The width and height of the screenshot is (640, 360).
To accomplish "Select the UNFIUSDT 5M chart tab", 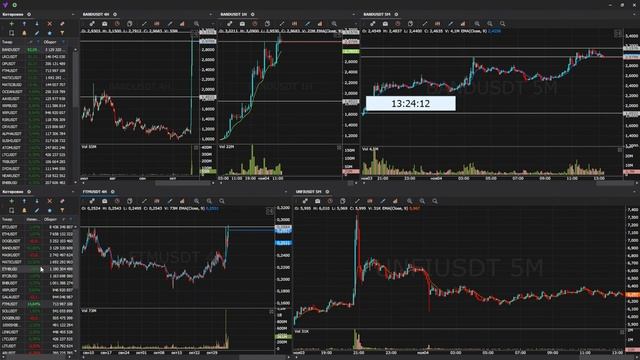I will click(309, 191).
